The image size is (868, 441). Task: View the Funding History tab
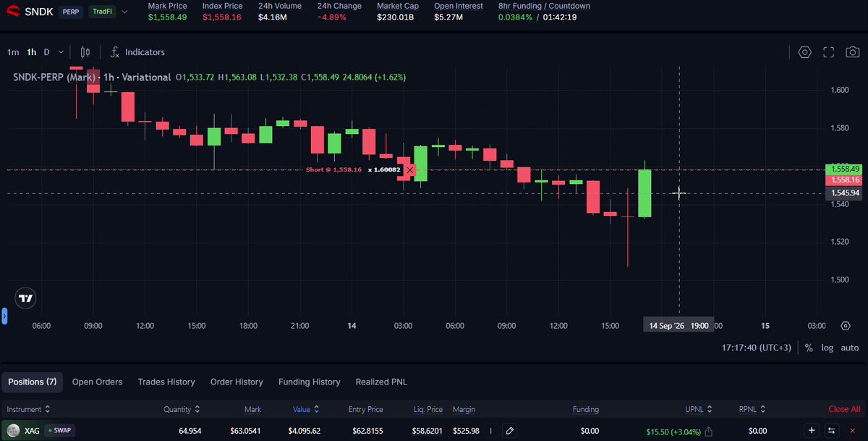click(309, 382)
